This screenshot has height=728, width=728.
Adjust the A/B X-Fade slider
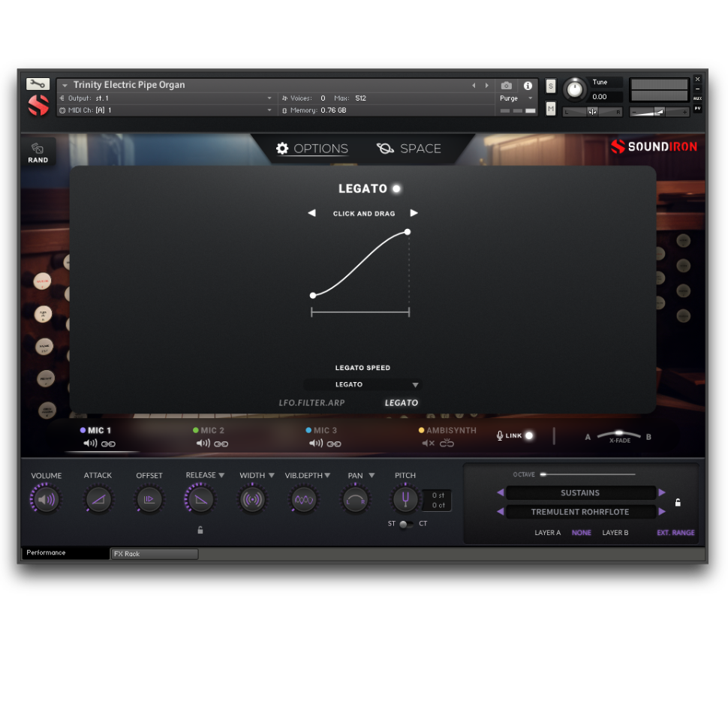(x=618, y=435)
